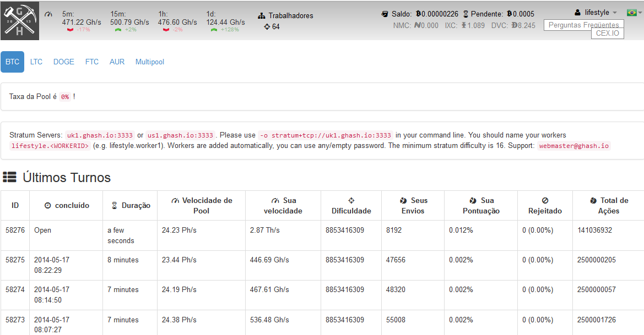Click the clock icon beside concluído
The width and height of the screenshot is (644, 335).
tap(47, 205)
